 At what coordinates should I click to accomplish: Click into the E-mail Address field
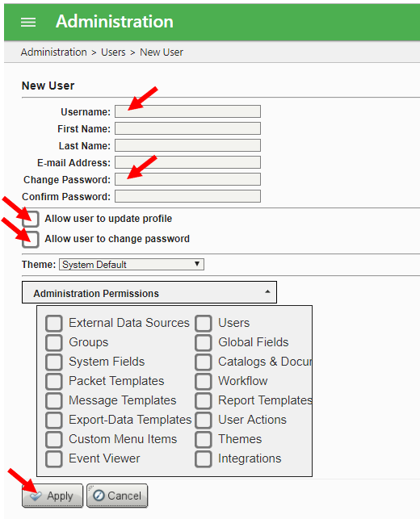(188, 162)
